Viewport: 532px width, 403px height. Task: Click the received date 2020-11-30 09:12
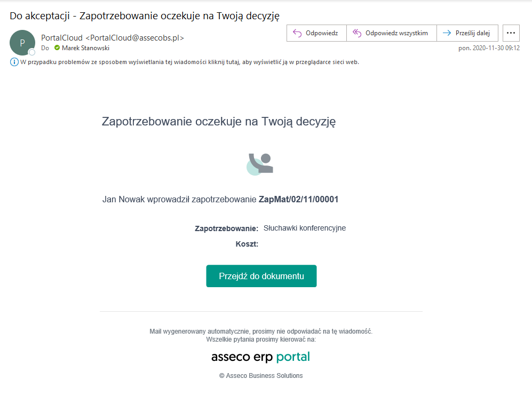coord(489,48)
